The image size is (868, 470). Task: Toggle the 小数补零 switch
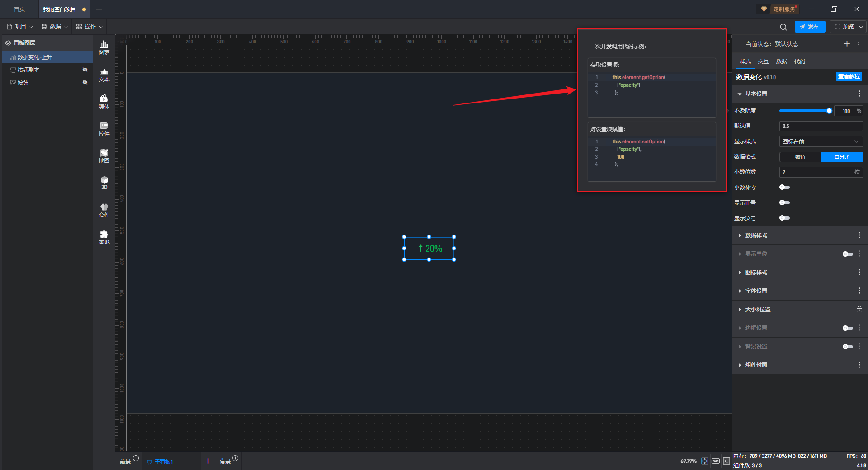pos(784,188)
